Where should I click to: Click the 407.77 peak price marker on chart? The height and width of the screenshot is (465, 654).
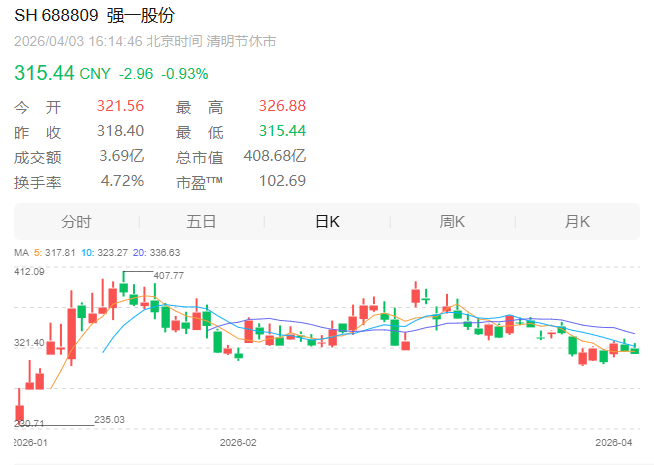[171, 276]
